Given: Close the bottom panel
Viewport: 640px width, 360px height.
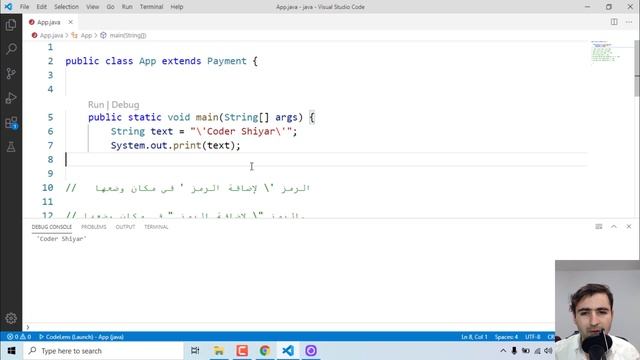Looking at the screenshot, I should pyautogui.click(x=629, y=227).
